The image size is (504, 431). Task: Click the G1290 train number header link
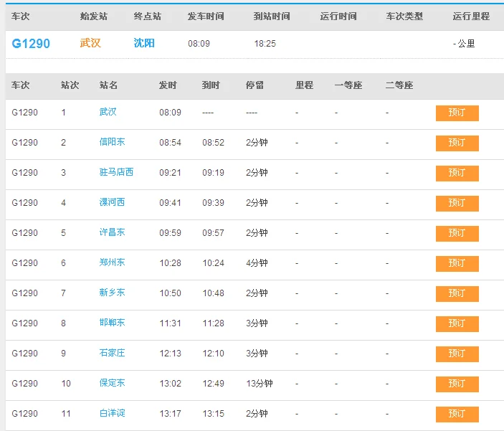31,43
